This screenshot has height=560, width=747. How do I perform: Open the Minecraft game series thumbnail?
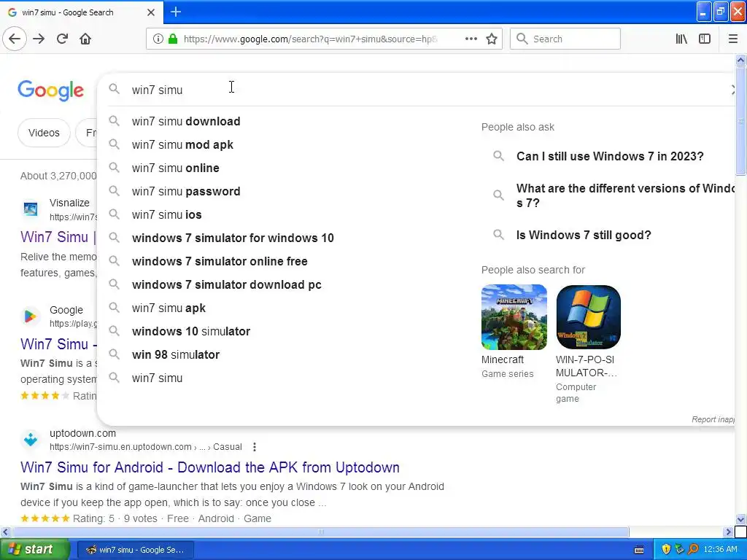(x=514, y=317)
